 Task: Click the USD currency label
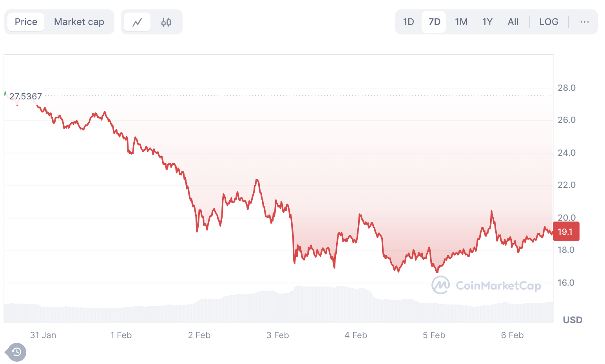pyautogui.click(x=572, y=320)
